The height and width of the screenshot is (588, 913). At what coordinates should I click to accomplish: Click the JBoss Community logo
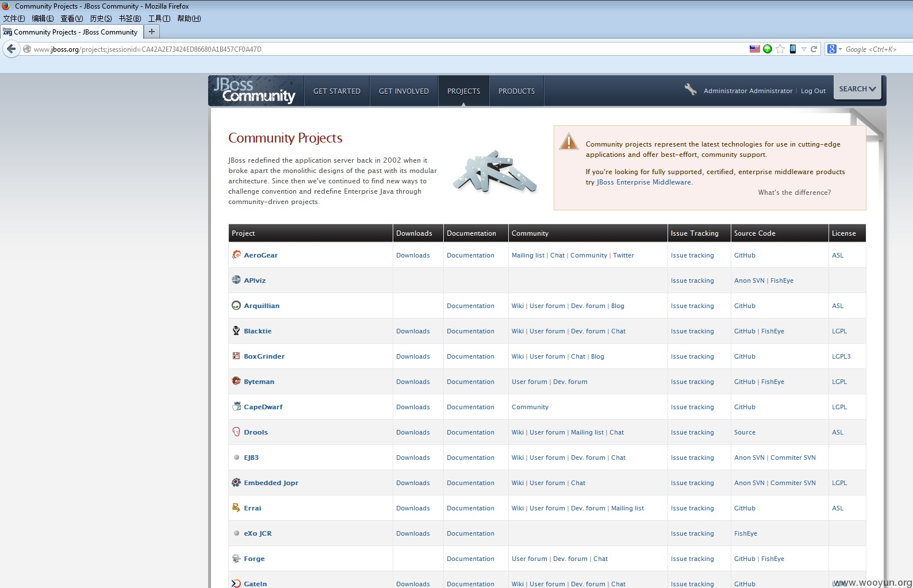[x=255, y=90]
